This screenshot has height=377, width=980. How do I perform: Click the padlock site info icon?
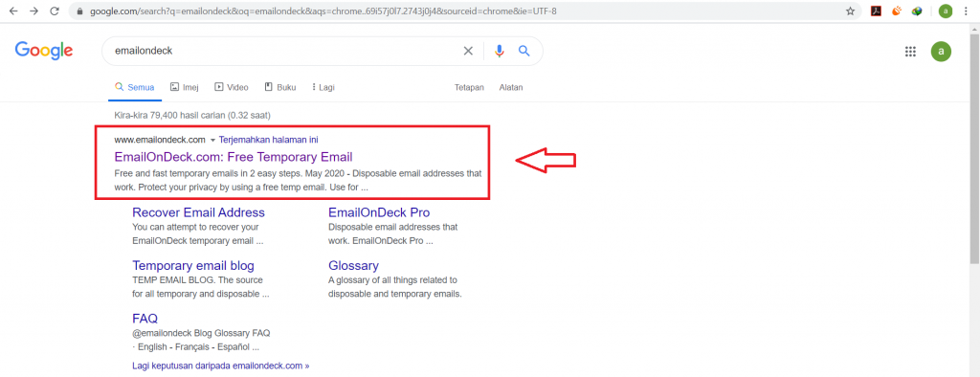tap(79, 11)
